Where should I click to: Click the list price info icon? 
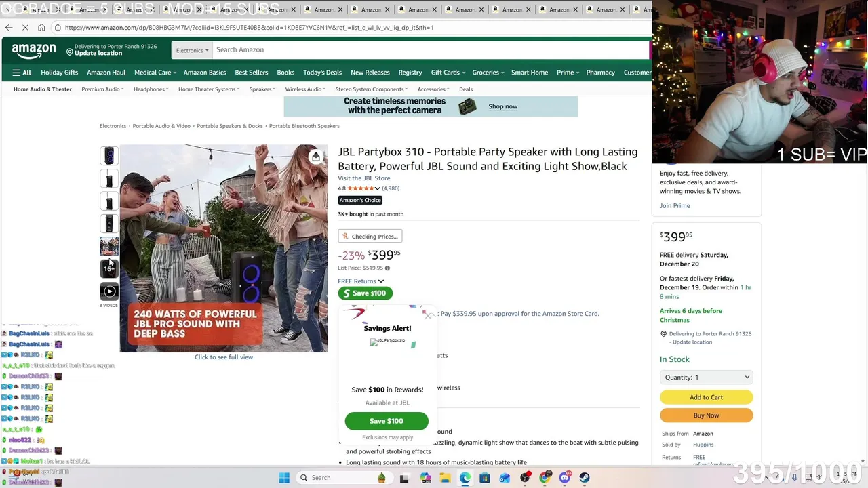[387, 268]
